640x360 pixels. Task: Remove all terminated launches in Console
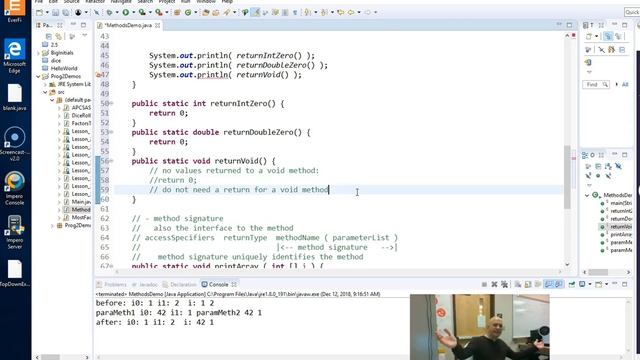(504, 284)
